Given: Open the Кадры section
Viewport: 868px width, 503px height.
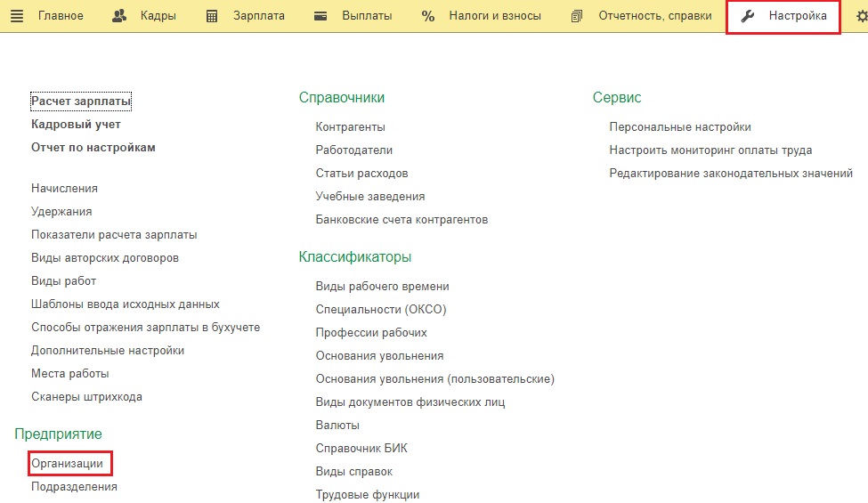Looking at the screenshot, I should [158, 16].
